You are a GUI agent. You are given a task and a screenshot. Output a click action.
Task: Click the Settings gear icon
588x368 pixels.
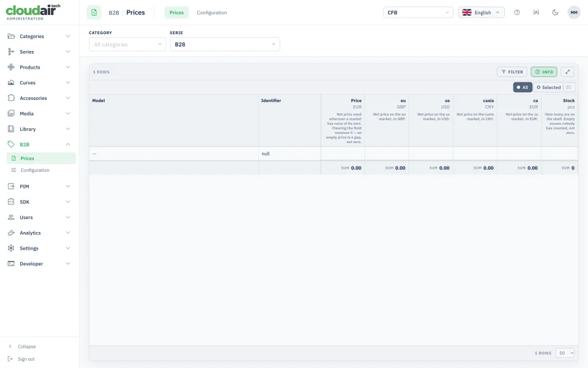click(11, 248)
